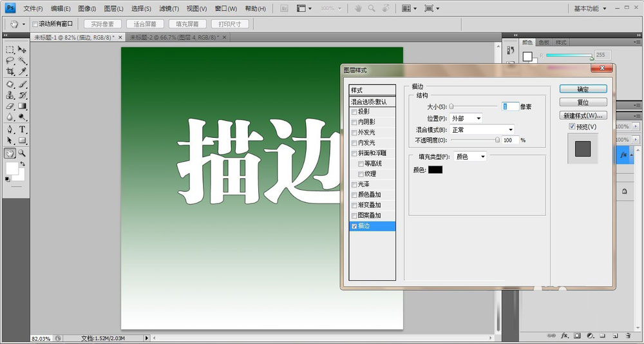Select the Path Selection arrow tool
Viewport: 644px width, 344px height.
[10, 141]
